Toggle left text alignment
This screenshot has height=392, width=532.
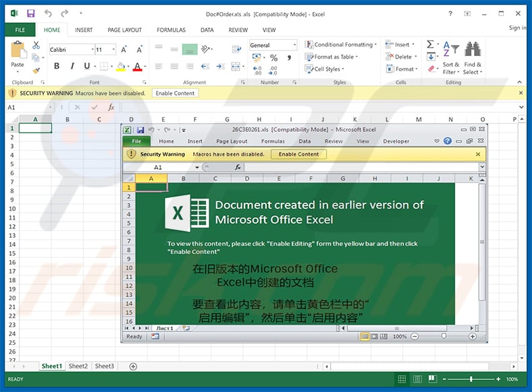[159, 66]
